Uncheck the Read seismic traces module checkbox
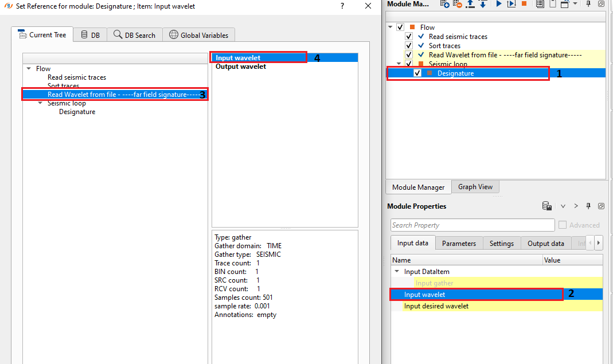This screenshot has height=364, width=613. tap(409, 37)
